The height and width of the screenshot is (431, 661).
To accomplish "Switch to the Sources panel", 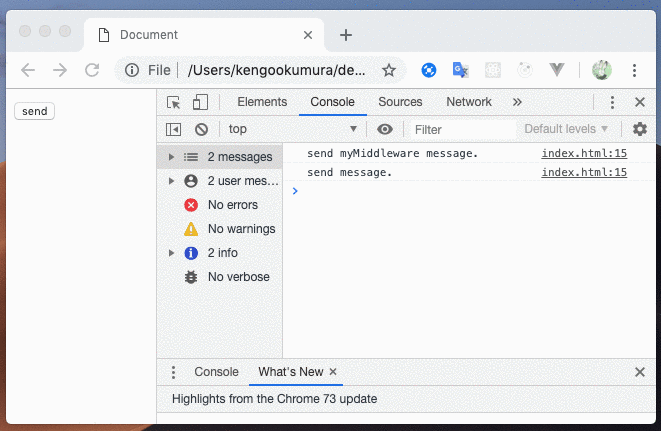I will coord(400,102).
